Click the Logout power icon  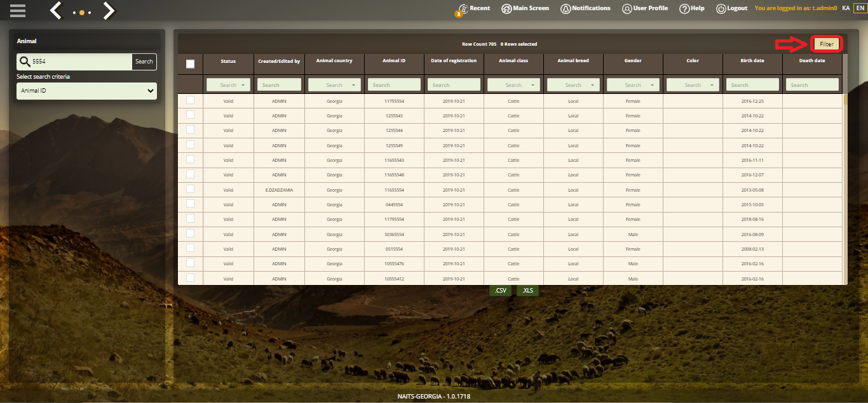coord(721,9)
